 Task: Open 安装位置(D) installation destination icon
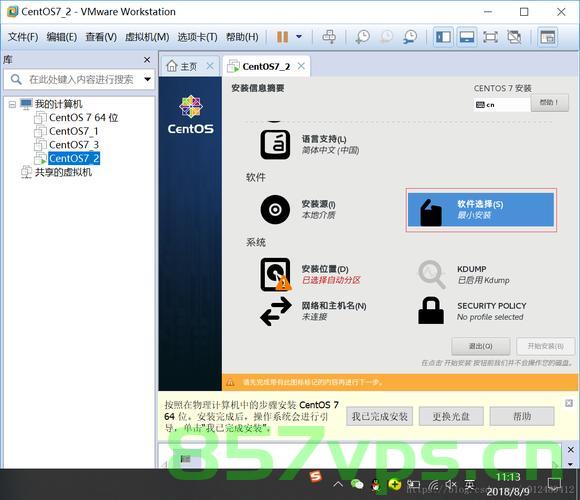coord(276,275)
